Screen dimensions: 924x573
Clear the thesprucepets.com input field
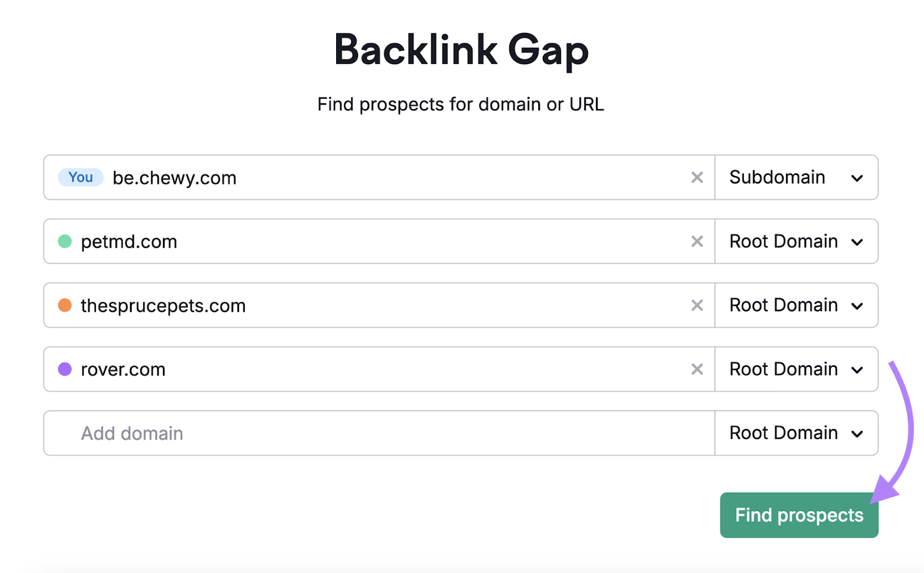click(x=698, y=306)
